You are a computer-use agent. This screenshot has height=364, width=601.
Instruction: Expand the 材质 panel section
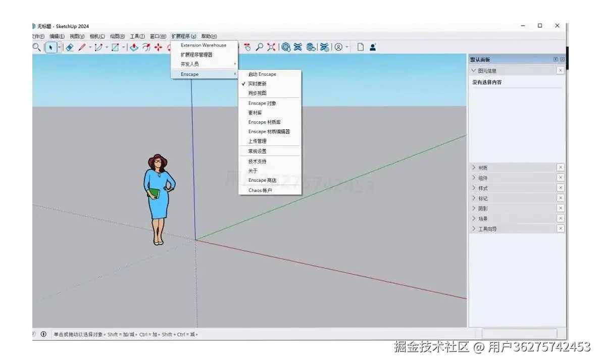click(474, 167)
